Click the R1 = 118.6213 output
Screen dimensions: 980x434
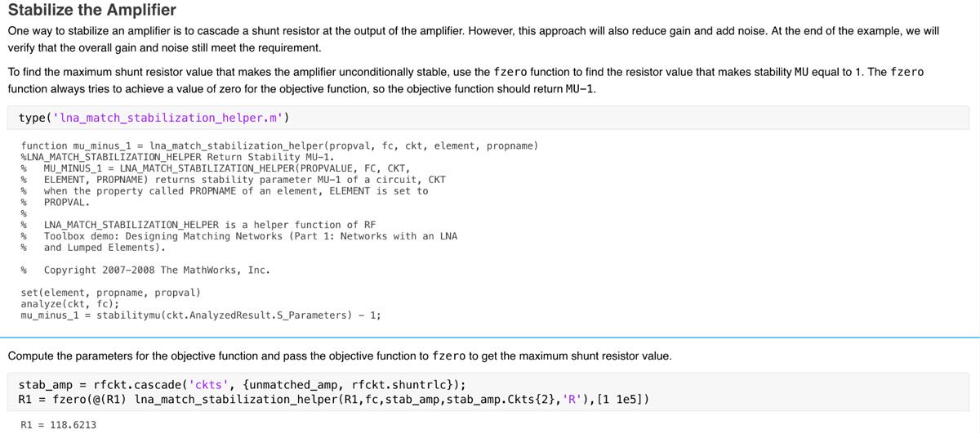(x=58, y=425)
